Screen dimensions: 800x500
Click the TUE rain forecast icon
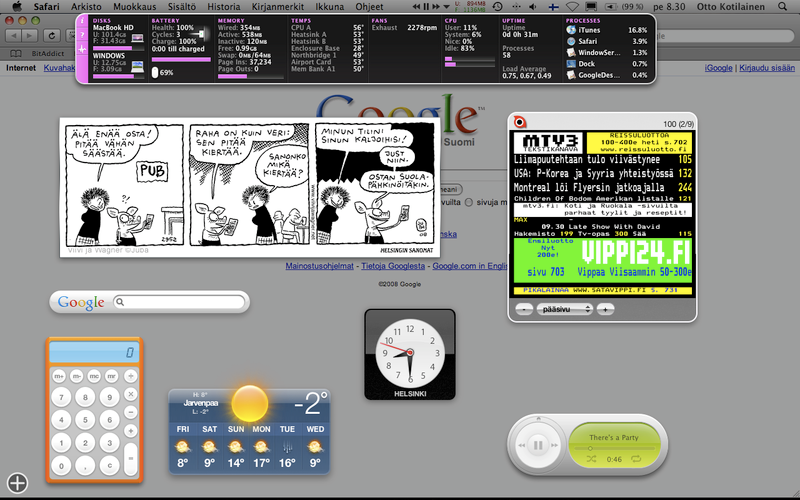(287, 447)
